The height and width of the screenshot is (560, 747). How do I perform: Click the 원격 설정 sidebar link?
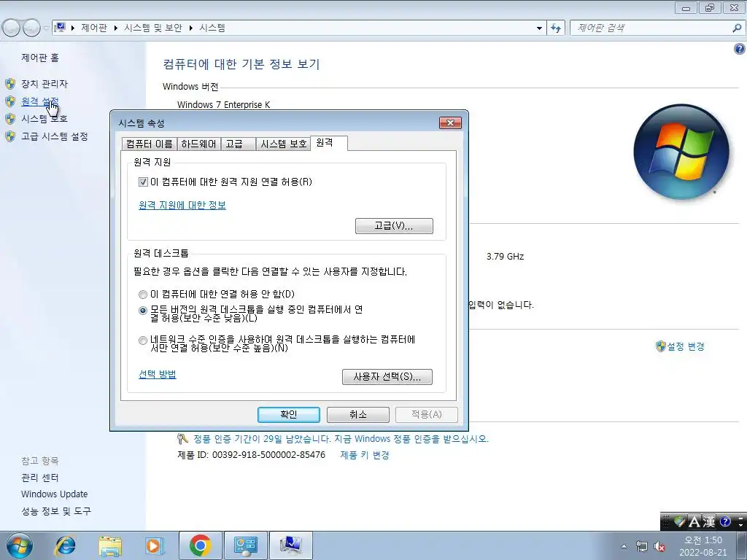coord(39,101)
